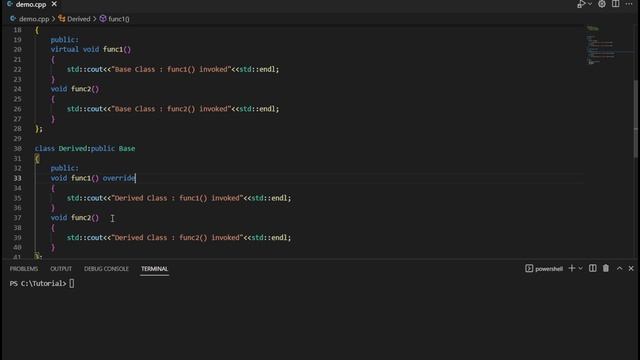Close the demo.cpp editor tab
Screen dimensions: 640x360
54,4
